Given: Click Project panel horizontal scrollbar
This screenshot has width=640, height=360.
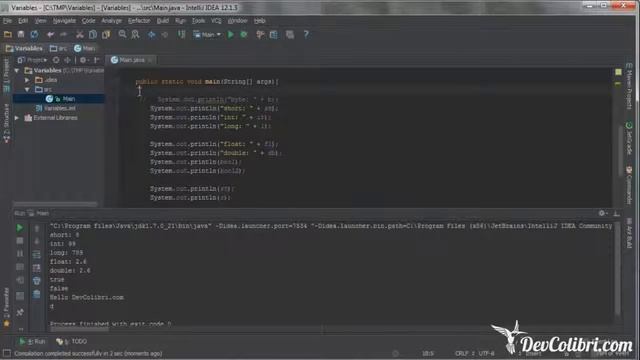Looking at the screenshot, I should click(56, 203).
